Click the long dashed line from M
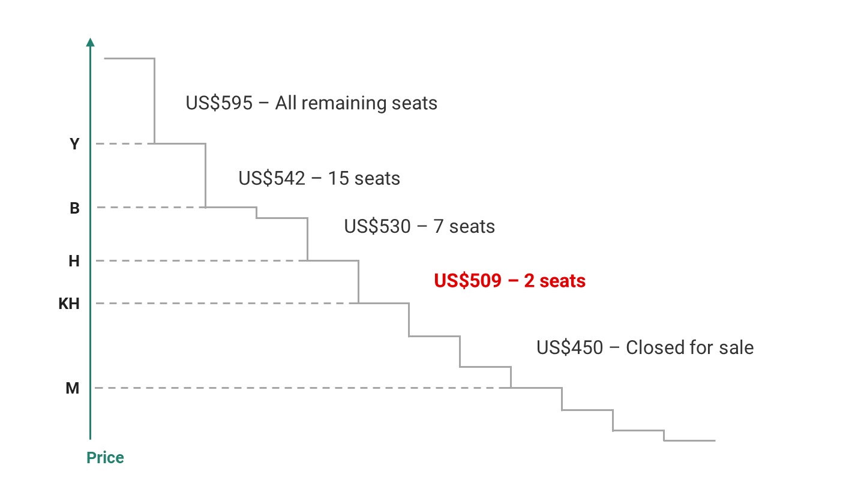This screenshot has width=864, height=504. 300,388
